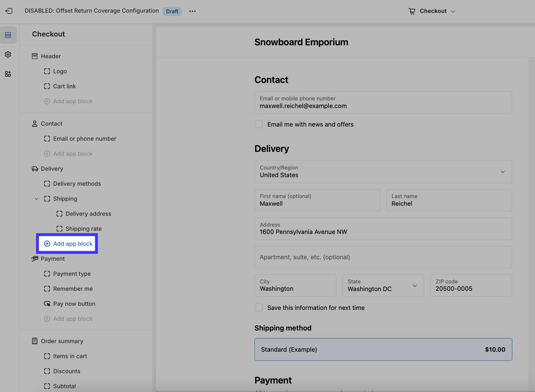The height and width of the screenshot is (392, 535).
Task: Open the Country/Region dropdown
Action: tap(383, 172)
